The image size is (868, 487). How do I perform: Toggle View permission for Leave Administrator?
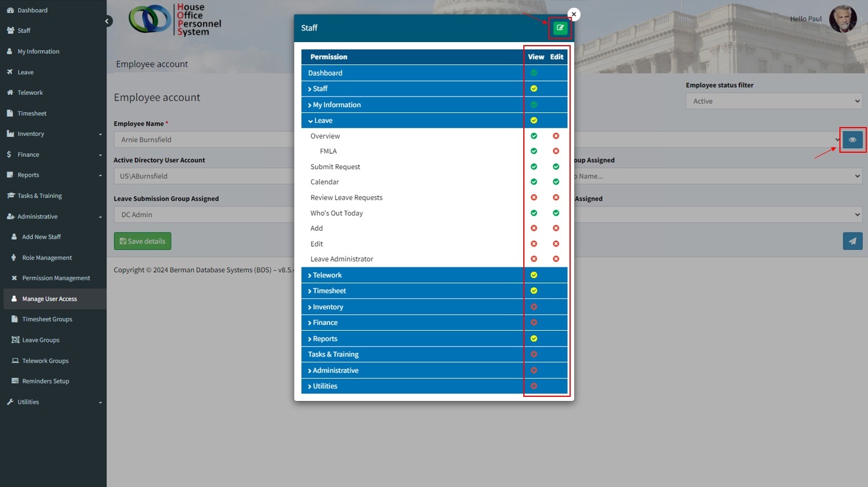tap(534, 259)
